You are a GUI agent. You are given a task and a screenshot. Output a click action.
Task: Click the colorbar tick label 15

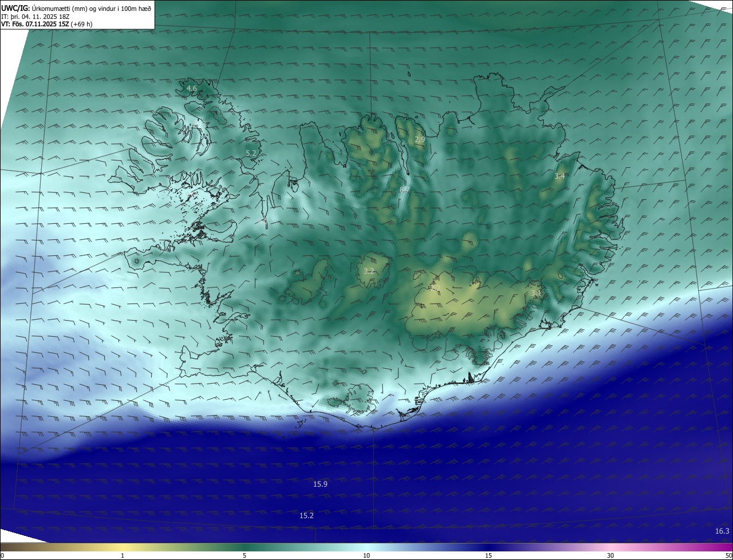tap(488, 555)
